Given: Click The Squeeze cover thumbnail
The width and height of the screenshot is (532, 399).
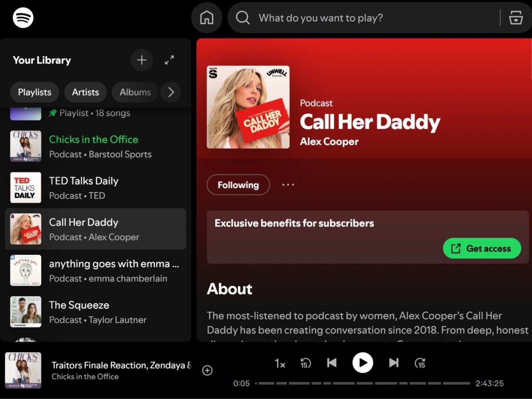Looking at the screenshot, I should pyautogui.click(x=26, y=312).
